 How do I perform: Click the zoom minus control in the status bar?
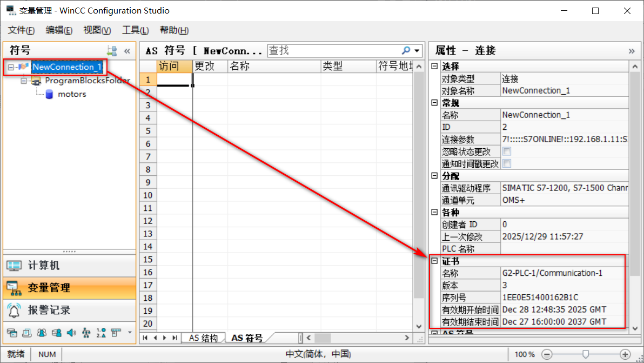[x=546, y=354]
